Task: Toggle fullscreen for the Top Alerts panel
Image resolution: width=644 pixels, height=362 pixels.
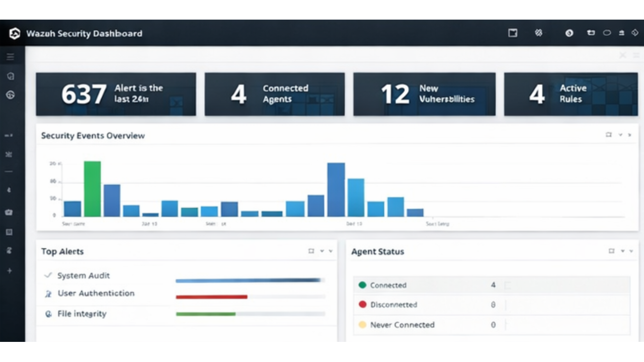Action: [x=311, y=251]
